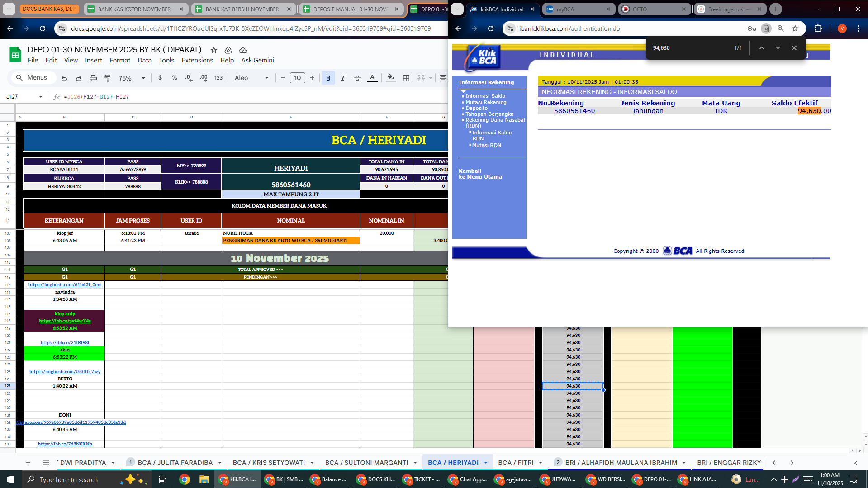
Task: Click the formula bar with J127 formula
Action: 253,97
